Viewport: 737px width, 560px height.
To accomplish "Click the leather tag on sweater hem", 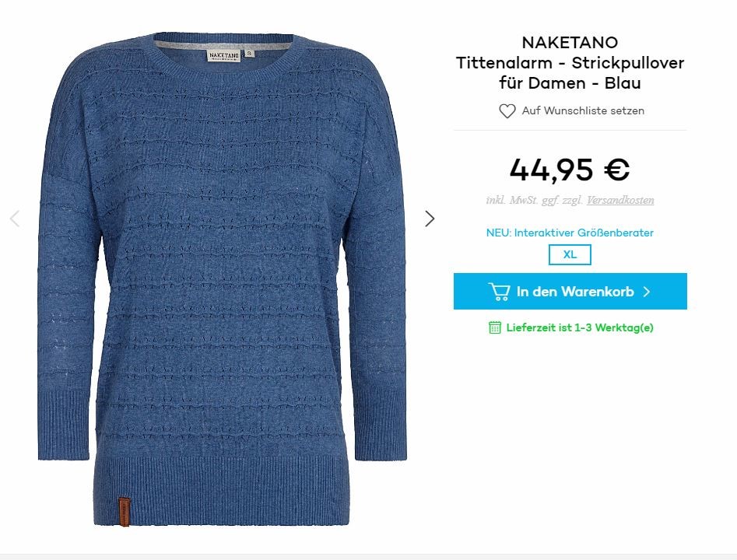I will pos(124,512).
